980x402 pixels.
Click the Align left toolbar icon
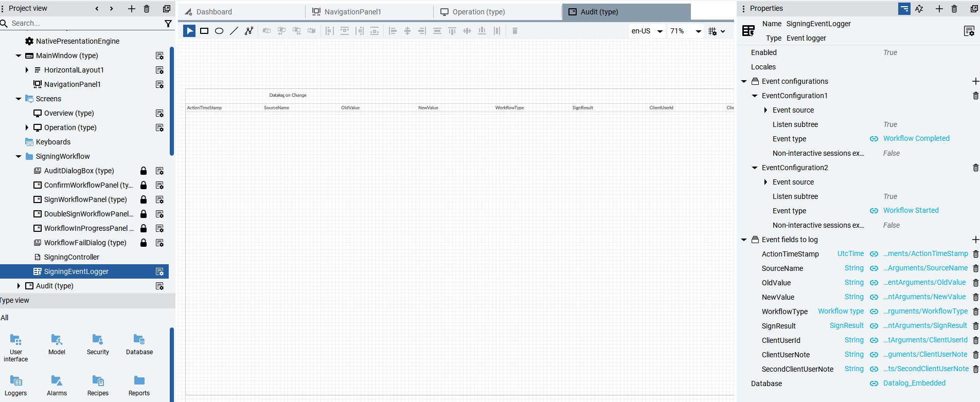click(393, 31)
